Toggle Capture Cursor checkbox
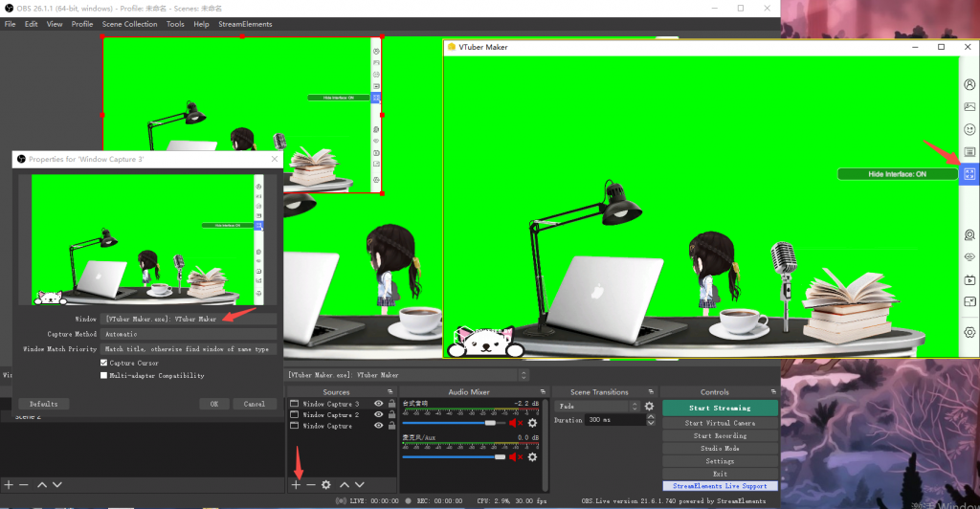Screen dimensions: 980x509 pyautogui.click(x=103, y=363)
